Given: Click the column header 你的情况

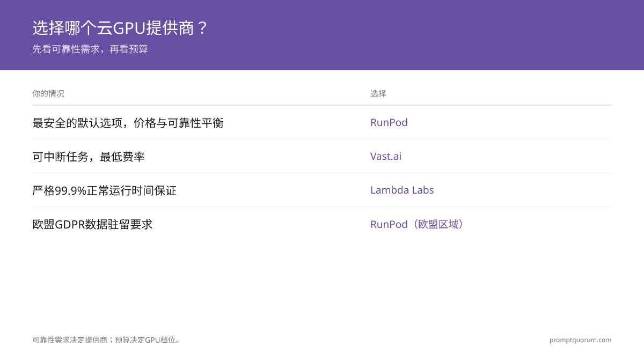Looking at the screenshot, I should [x=48, y=93].
